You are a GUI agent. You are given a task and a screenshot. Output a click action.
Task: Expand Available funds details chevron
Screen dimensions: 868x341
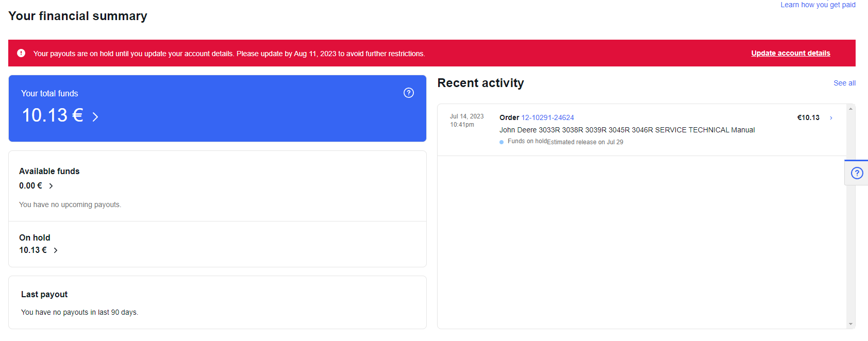pos(51,186)
